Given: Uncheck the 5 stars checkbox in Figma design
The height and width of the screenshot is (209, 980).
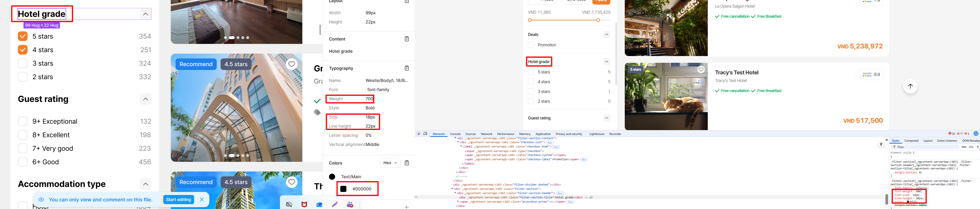Looking at the screenshot, I should (23, 37).
